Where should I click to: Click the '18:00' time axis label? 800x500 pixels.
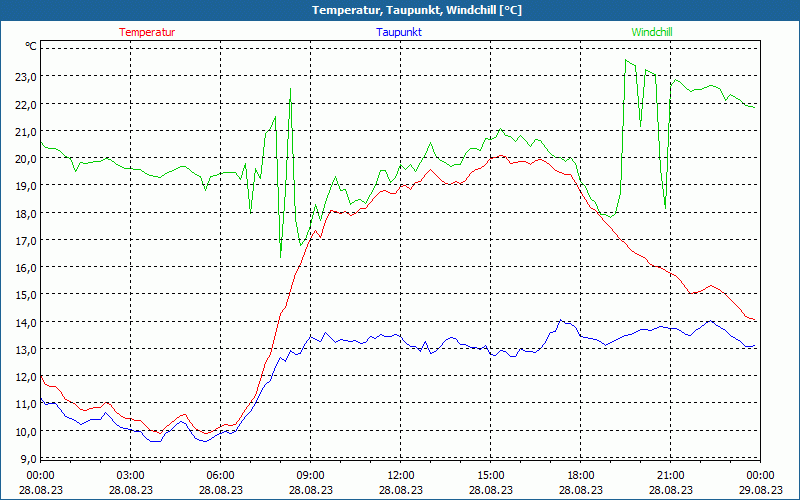(x=581, y=476)
